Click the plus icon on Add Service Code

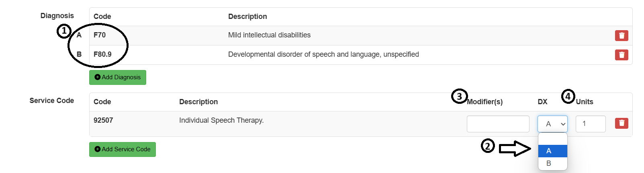(x=97, y=149)
